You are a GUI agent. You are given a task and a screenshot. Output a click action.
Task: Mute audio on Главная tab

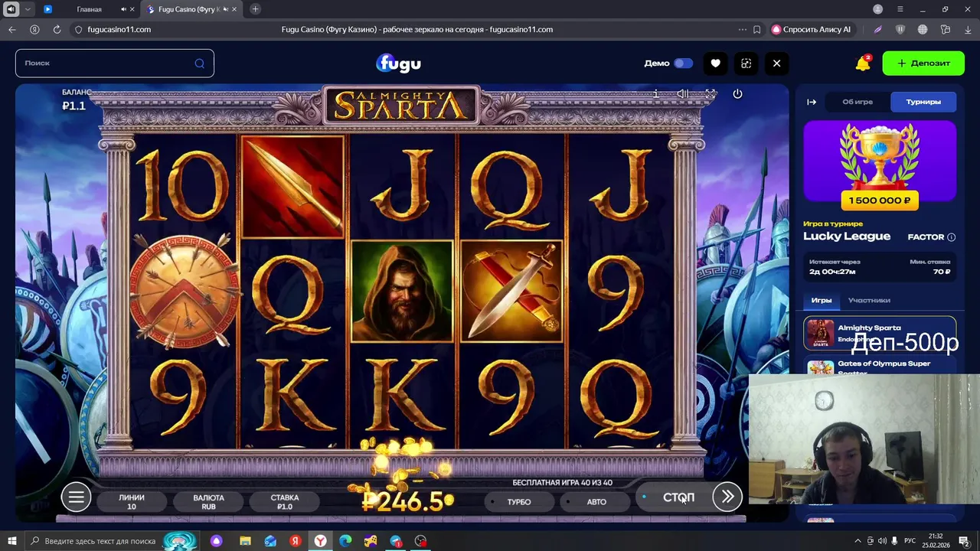124,9
